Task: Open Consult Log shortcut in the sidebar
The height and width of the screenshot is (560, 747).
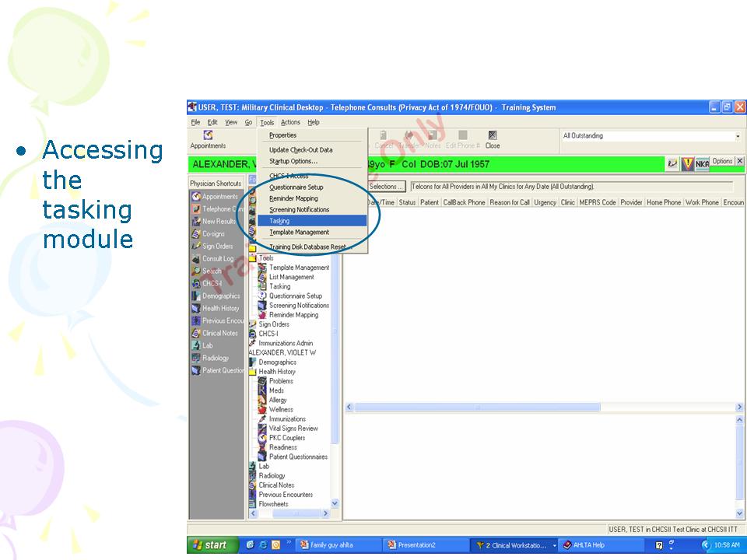Action: [x=217, y=258]
